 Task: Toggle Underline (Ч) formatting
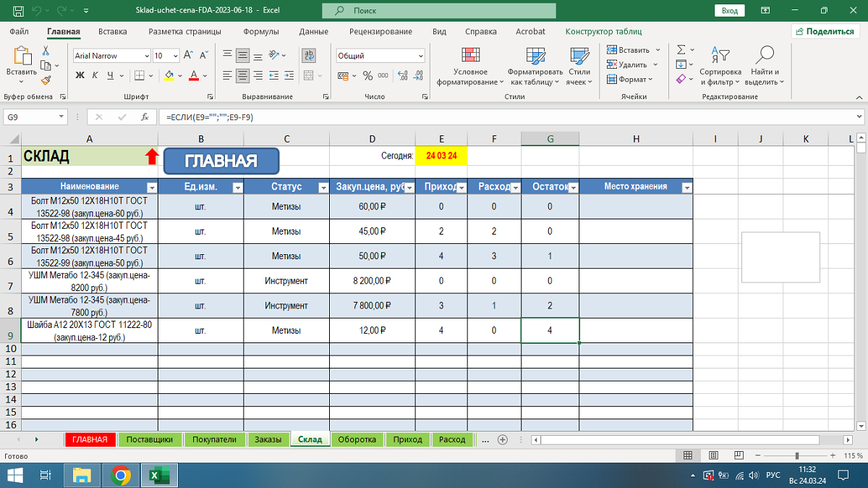(x=111, y=75)
